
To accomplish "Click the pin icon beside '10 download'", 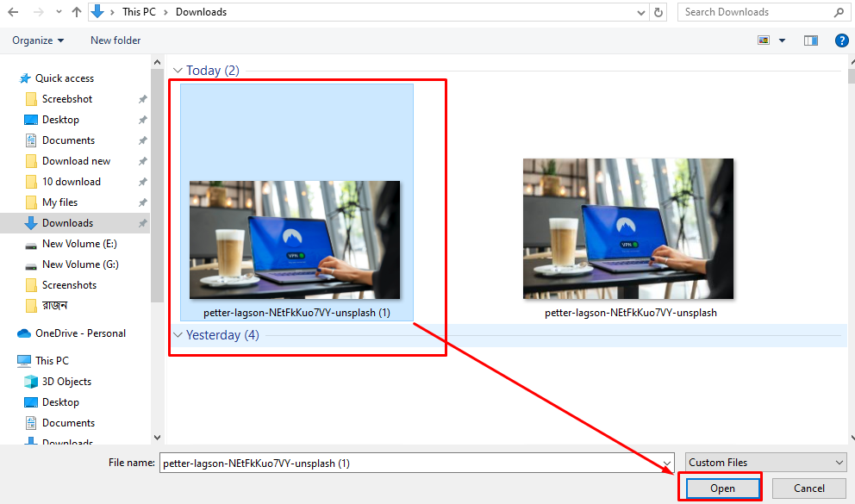I will click(142, 182).
